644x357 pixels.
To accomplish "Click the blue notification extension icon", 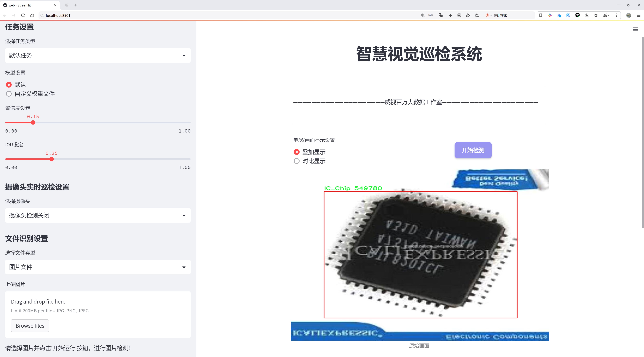I will coord(559,15).
